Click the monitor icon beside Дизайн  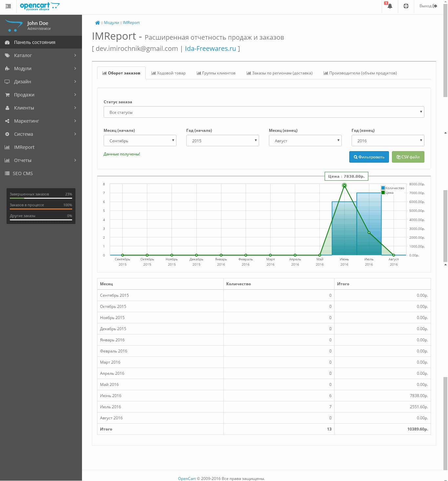pyautogui.click(x=7, y=82)
